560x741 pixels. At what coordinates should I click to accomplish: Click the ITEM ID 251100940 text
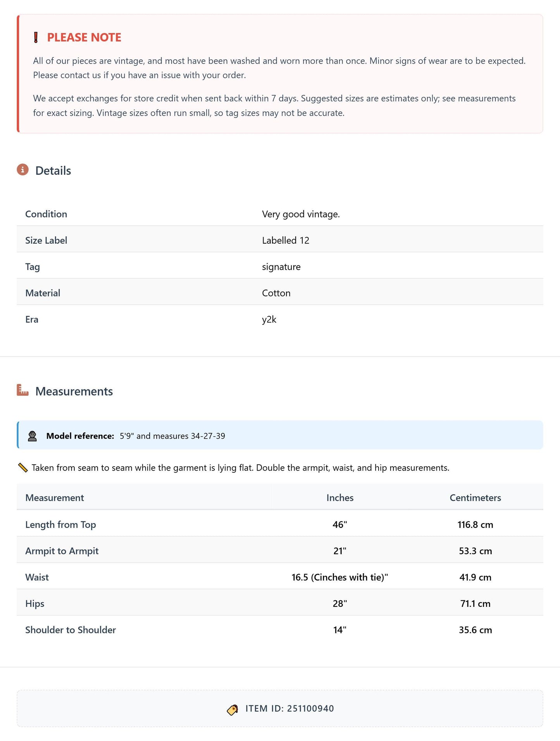[289, 708]
